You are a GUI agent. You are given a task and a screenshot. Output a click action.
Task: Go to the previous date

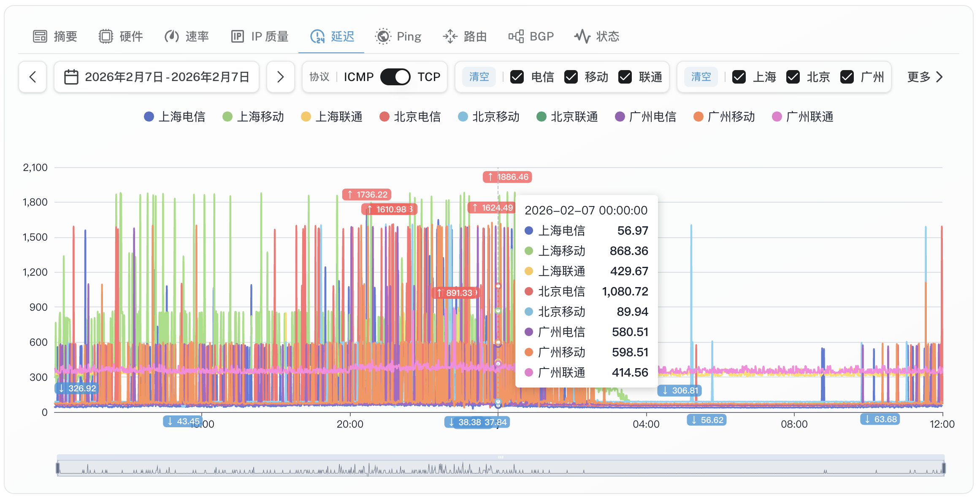[x=32, y=77]
